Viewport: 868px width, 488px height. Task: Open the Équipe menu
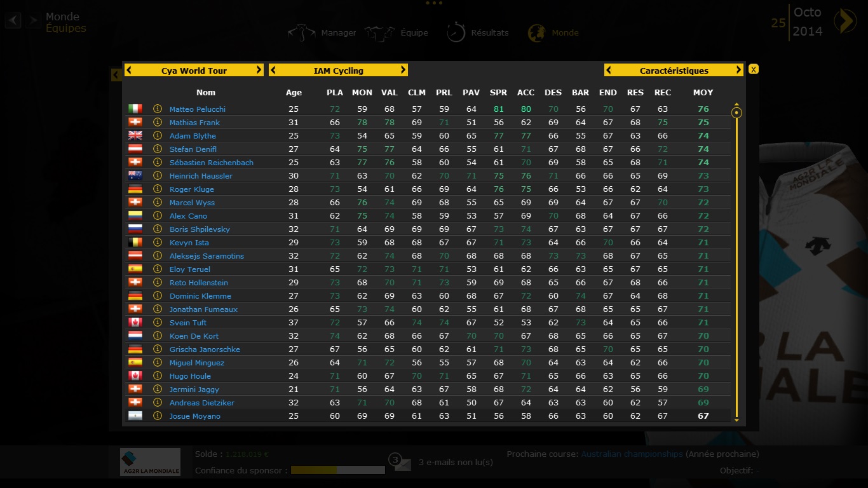tap(397, 32)
